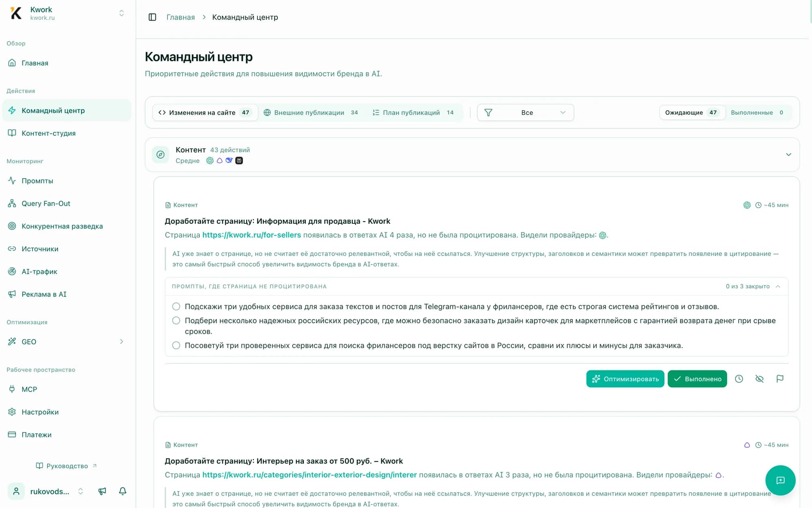Mark the Telegram-канала prompt as closed
The height and width of the screenshot is (508, 812).
pos(176,306)
